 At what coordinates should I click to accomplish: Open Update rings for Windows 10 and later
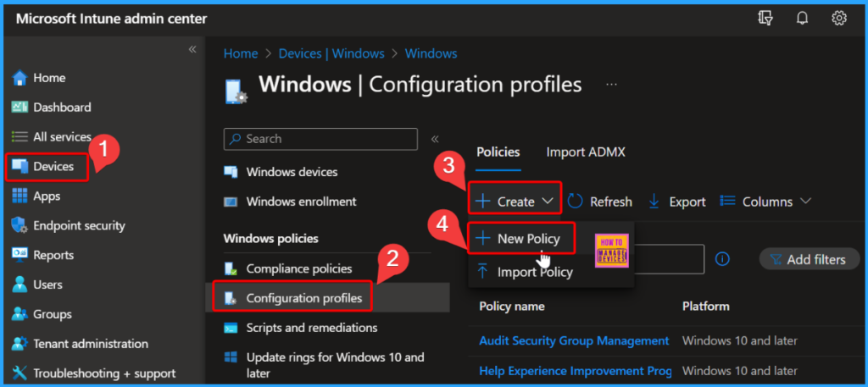(336, 366)
